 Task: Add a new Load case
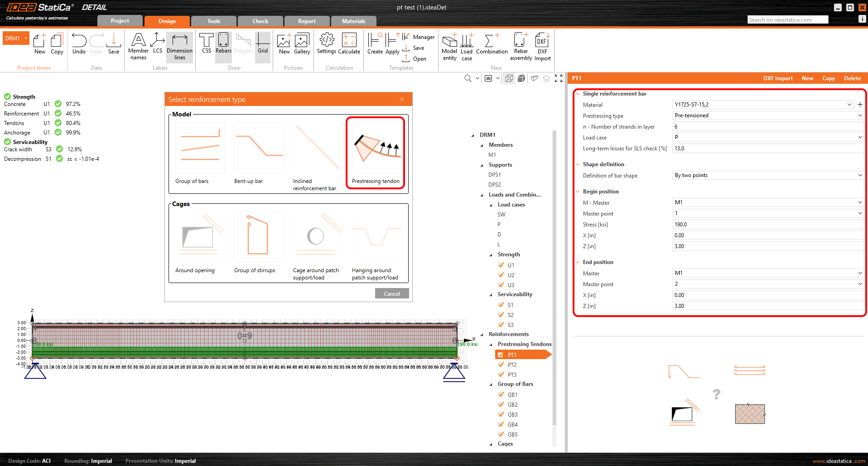tap(467, 46)
